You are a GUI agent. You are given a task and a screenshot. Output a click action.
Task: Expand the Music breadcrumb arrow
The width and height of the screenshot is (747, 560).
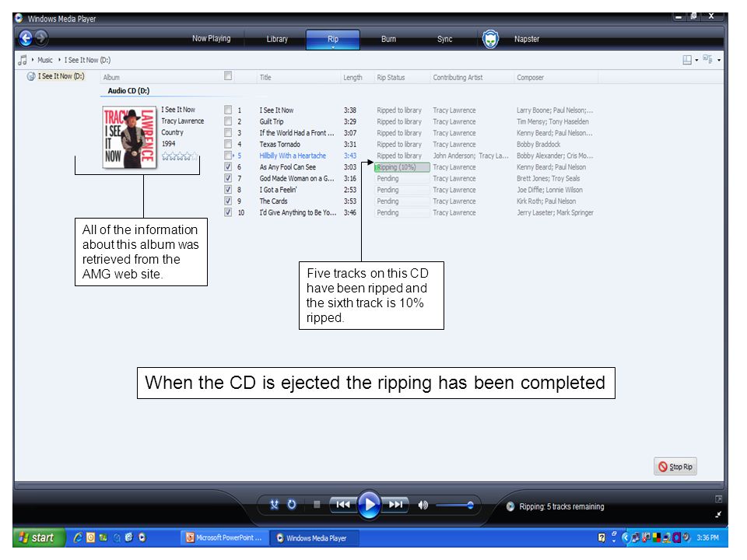click(33, 60)
